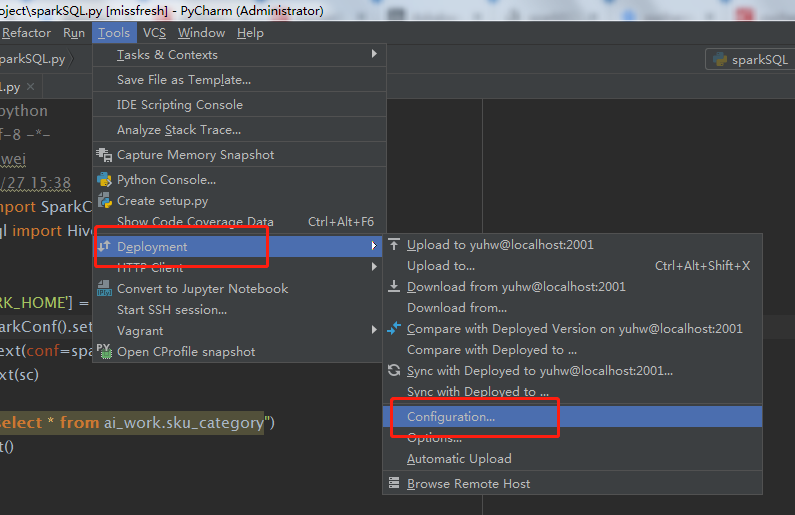This screenshot has width=795, height=515.
Task: Open the Refactor menu
Action: pos(26,33)
